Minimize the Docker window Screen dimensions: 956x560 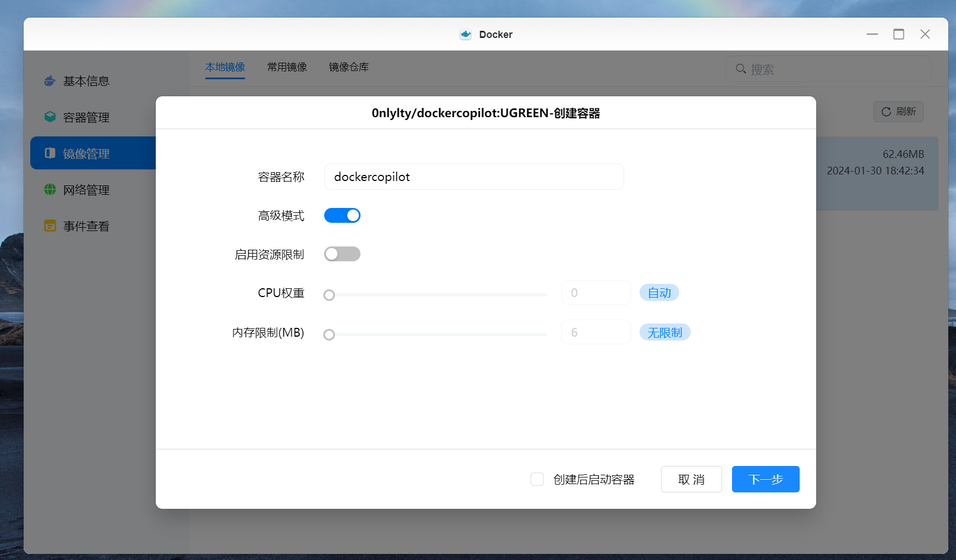coord(872,34)
